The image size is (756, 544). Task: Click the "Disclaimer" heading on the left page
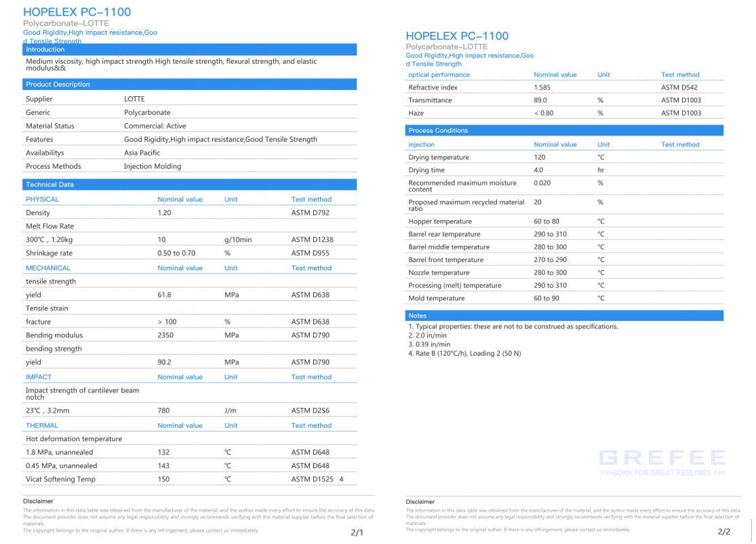38,501
